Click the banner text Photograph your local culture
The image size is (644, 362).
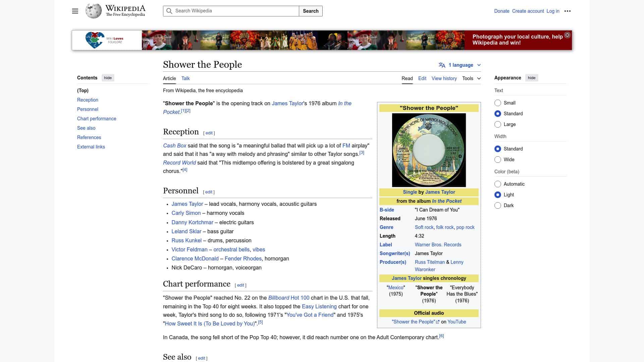[518, 40]
